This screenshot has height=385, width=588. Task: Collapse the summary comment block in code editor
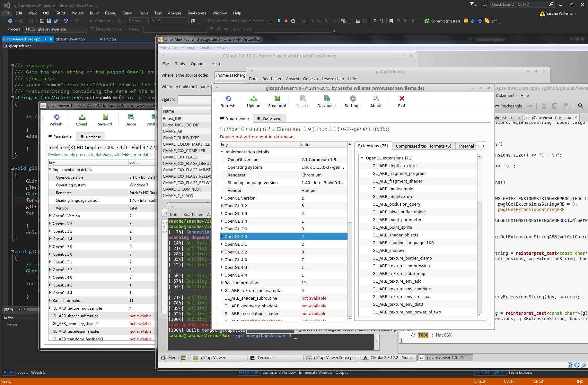(x=12, y=65)
